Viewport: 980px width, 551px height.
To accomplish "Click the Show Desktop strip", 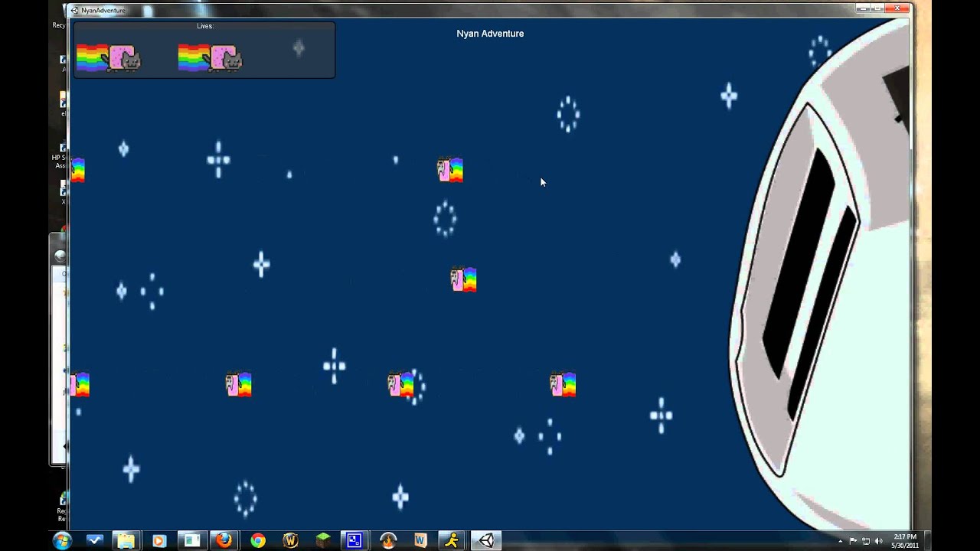I will point(926,540).
